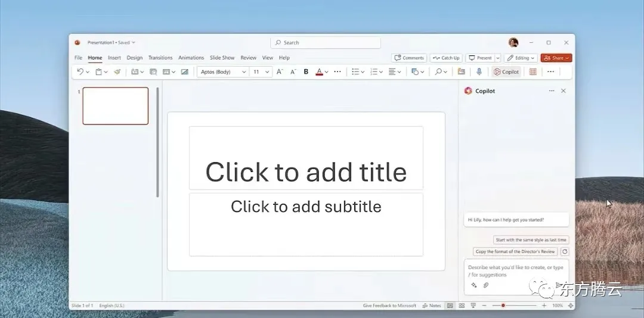The width and height of the screenshot is (644, 318).
Task: Click the Increase Font Size icon
Action: [x=280, y=72]
